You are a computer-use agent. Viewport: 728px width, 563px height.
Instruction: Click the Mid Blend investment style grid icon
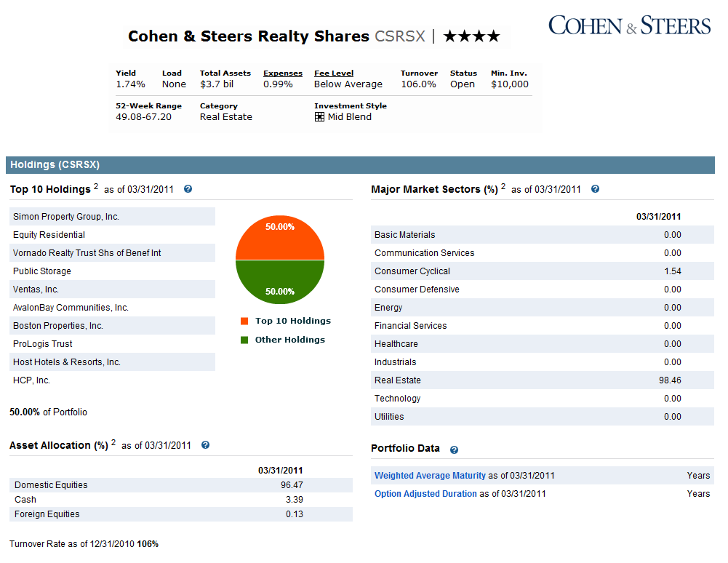pyautogui.click(x=319, y=116)
